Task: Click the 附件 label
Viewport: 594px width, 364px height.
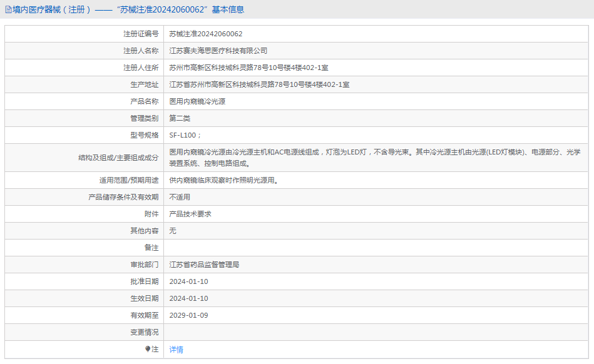Action: 151,214
